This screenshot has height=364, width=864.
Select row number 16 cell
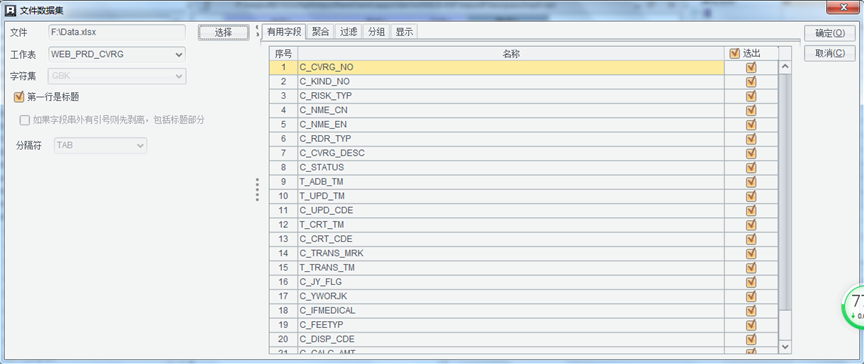coord(283,282)
